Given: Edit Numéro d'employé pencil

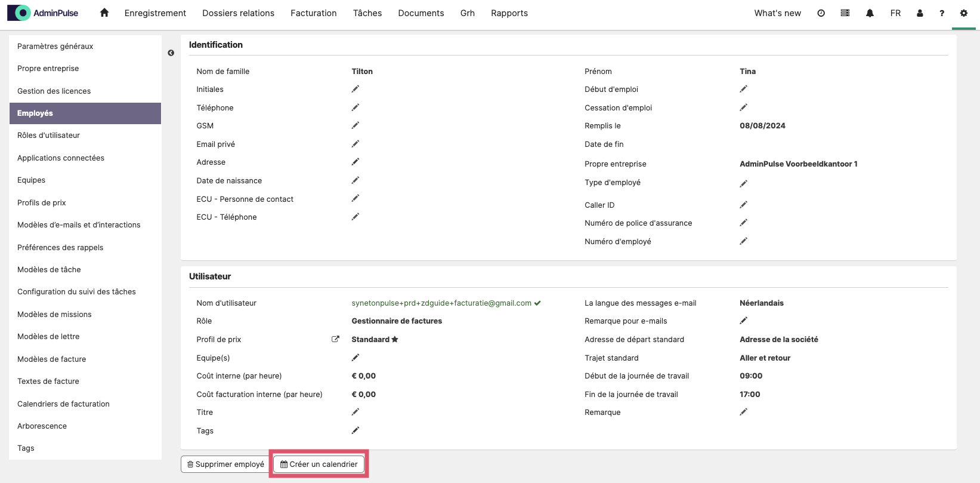Looking at the screenshot, I should point(744,241).
